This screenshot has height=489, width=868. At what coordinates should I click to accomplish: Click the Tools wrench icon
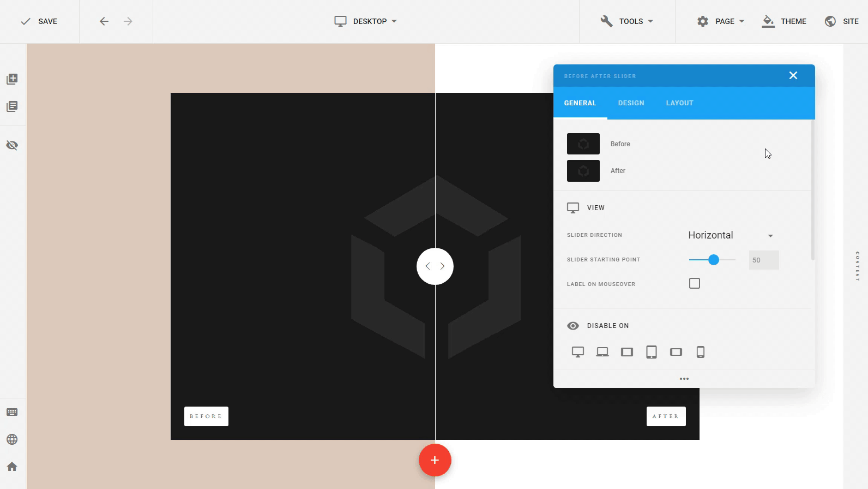606,21
